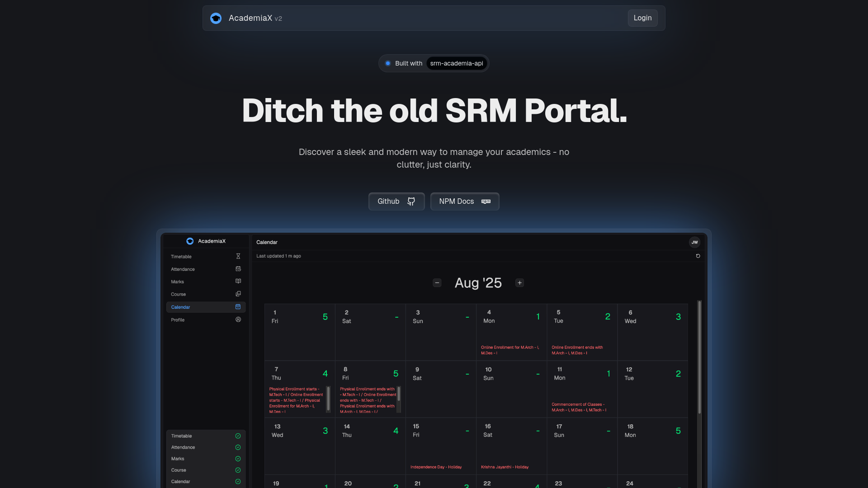Click the Course copy icon

tap(238, 294)
